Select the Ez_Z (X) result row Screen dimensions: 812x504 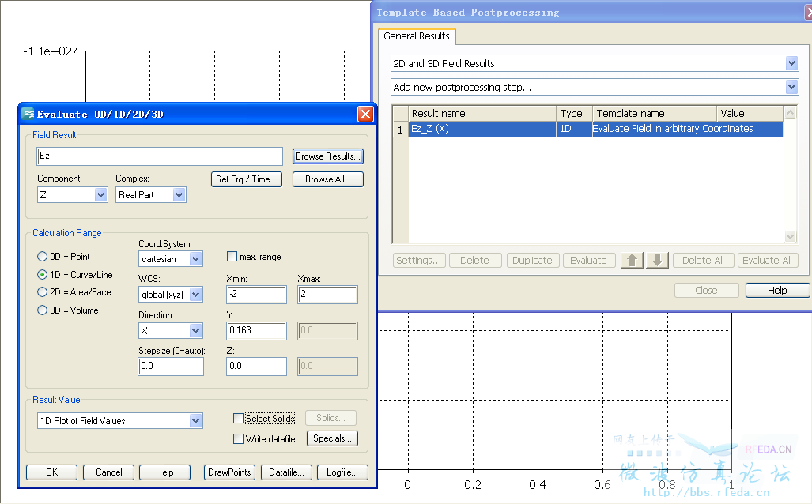[x=482, y=129]
